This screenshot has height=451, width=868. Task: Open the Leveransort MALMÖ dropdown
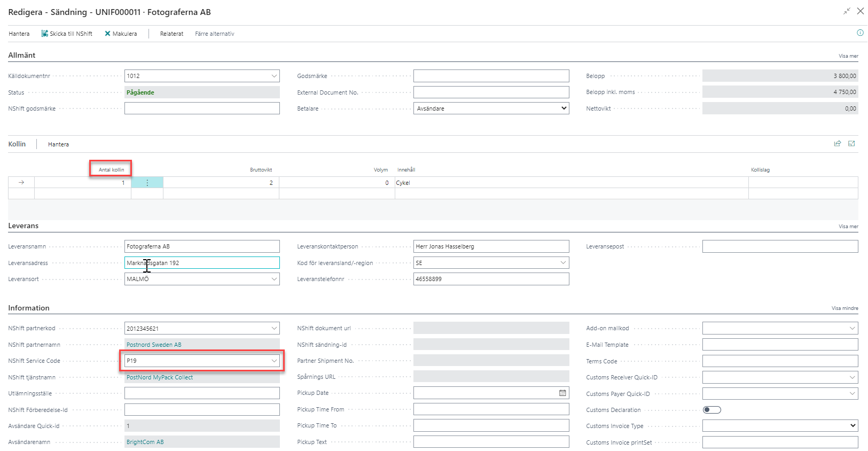pyautogui.click(x=274, y=279)
